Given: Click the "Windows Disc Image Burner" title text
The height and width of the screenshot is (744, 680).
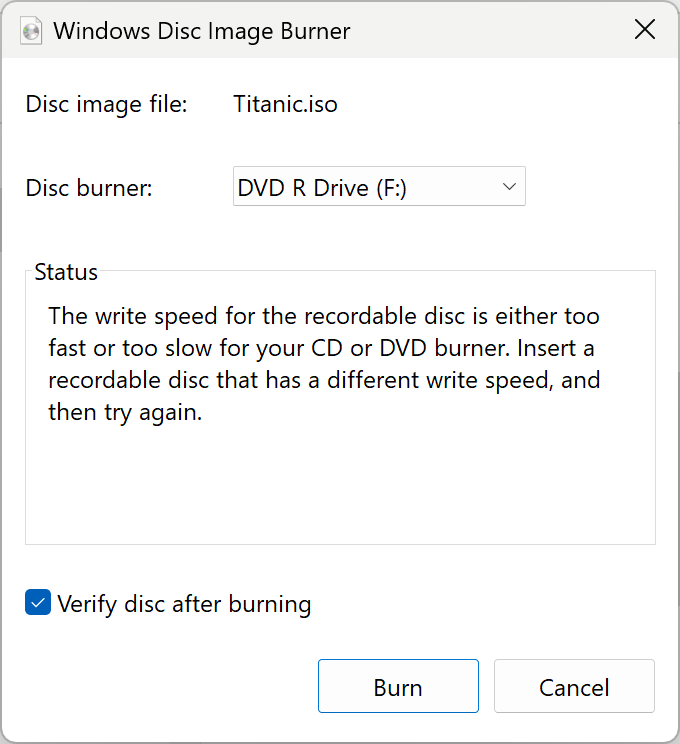Looking at the screenshot, I should click(x=202, y=30).
